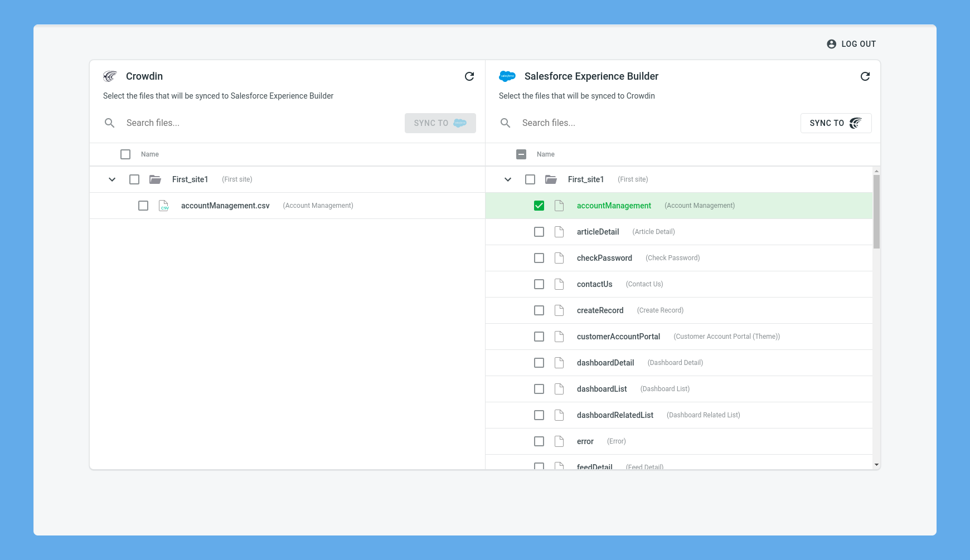Click the checkPassword file icon
970x560 pixels.
pyautogui.click(x=559, y=258)
